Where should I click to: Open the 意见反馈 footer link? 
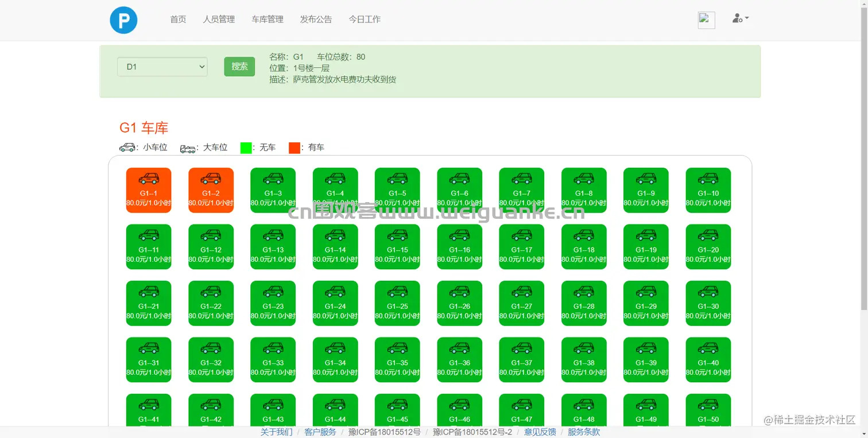pyautogui.click(x=540, y=432)
